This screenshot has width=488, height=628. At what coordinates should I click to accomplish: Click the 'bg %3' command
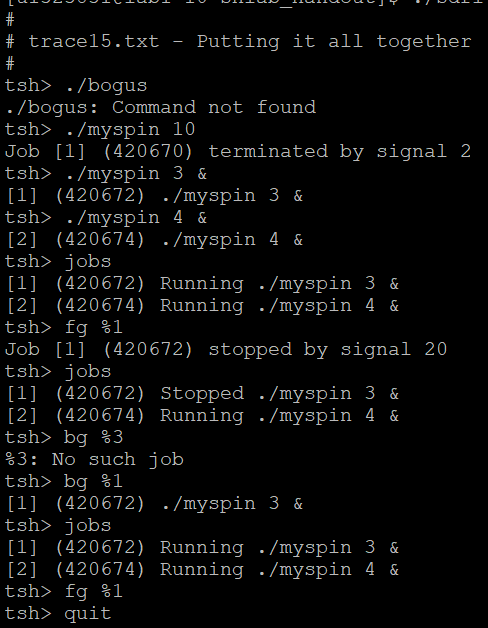click(93, 438)
